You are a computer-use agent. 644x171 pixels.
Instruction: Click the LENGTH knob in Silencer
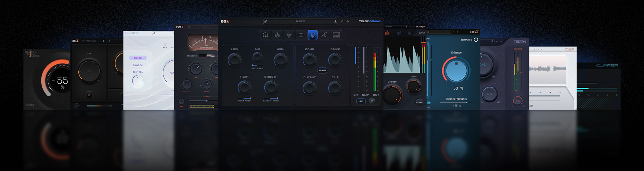click(413, 87)
